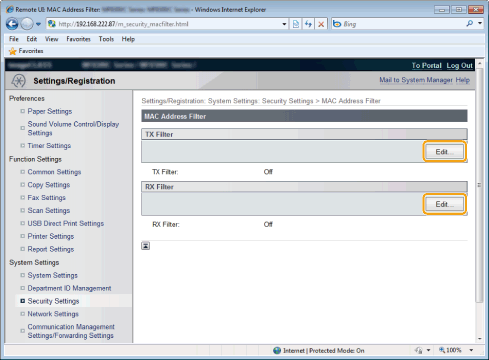Click the Refresh arrows icon
Image resolution: width=489 pixels, height=360 pixels.
point(308,24)
